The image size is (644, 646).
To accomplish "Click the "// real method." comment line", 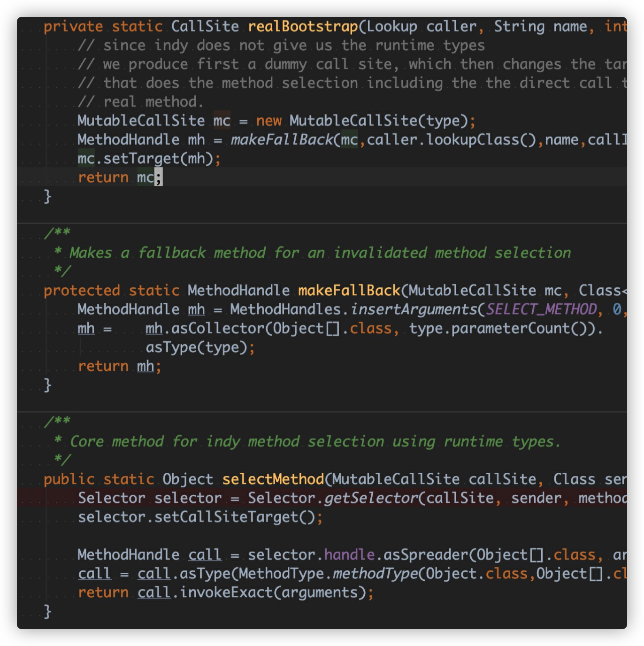I will click(x=140, y=102).
